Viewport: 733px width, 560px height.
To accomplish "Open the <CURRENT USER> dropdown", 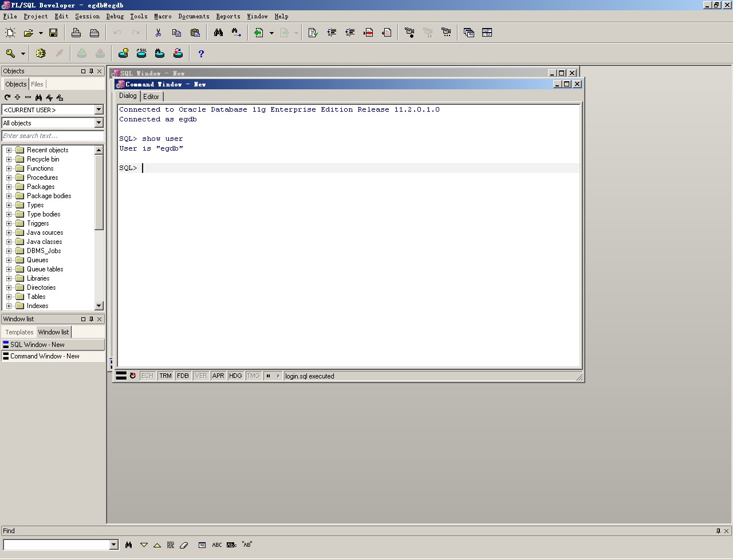I will [x=98, y=109].
